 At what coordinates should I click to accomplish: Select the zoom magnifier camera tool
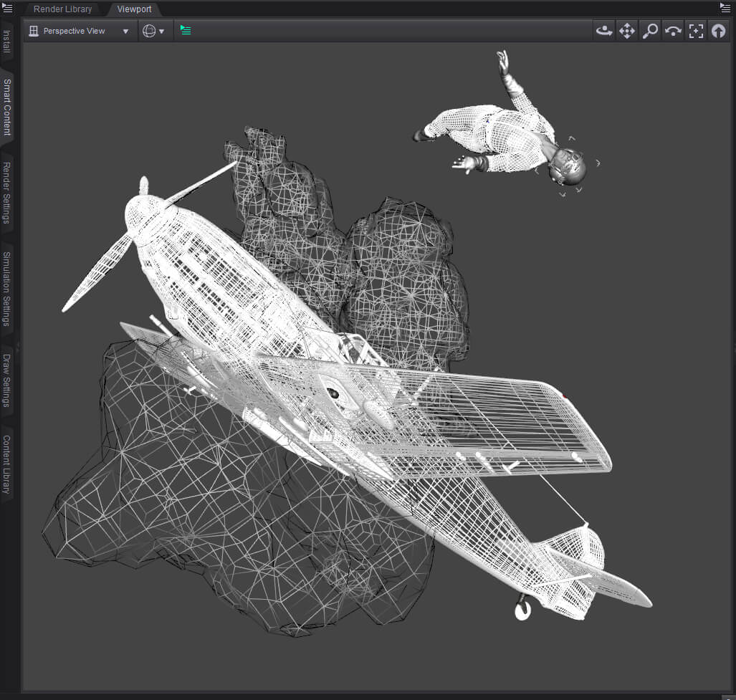[650, 31]
